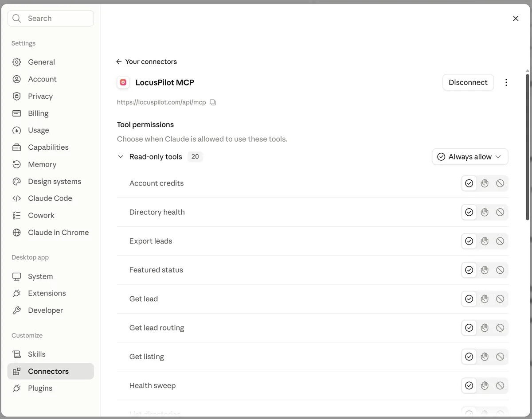This screenshot has height=419, width=532.
Task: Set Health sweep to needs approval
Action: coord(485,385)
